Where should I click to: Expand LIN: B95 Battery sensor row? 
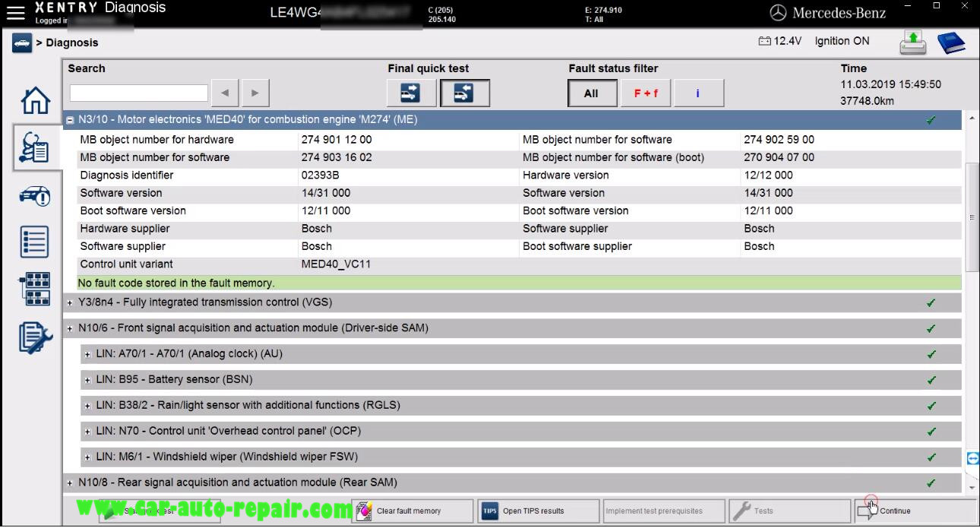click(x=88, y=380)
